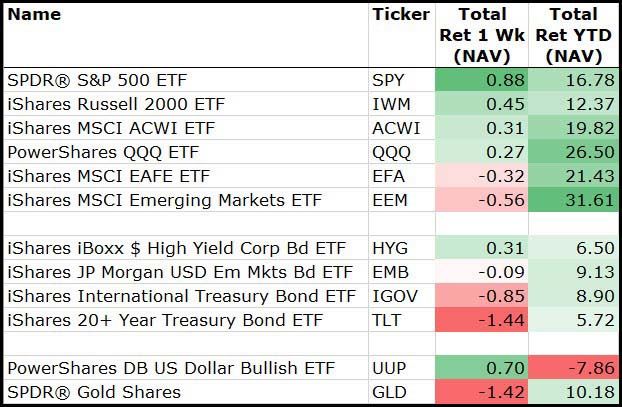Click the GLD YTD return 10.18 cell
This screenshot has width=622, height=407.
[x=574, y=391]
